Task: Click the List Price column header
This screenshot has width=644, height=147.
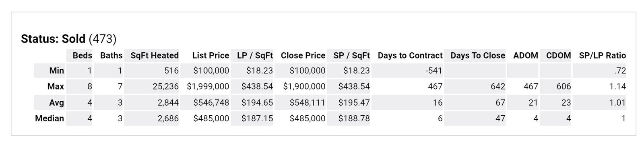Action: tap(211, 55)
